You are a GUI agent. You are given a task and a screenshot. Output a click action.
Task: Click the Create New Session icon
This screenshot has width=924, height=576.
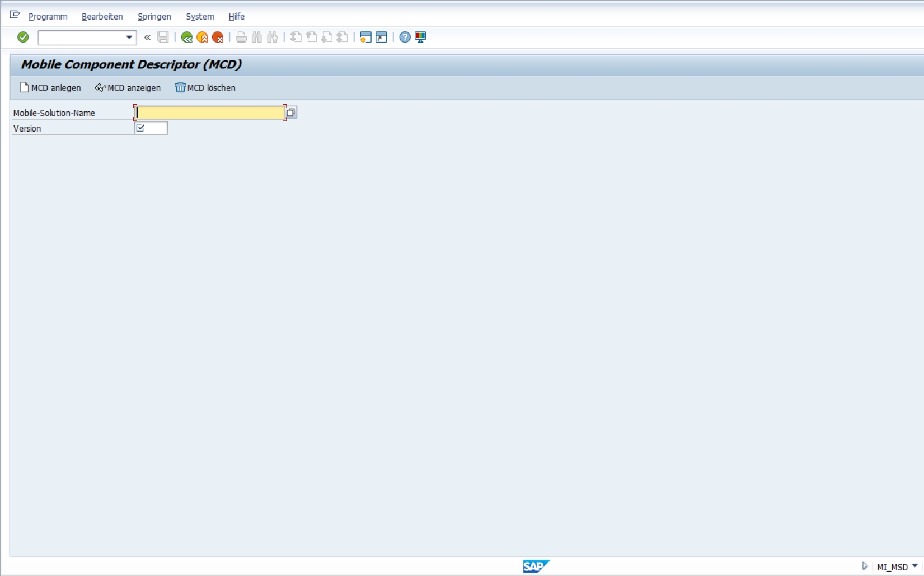click(x=365, y=38)
